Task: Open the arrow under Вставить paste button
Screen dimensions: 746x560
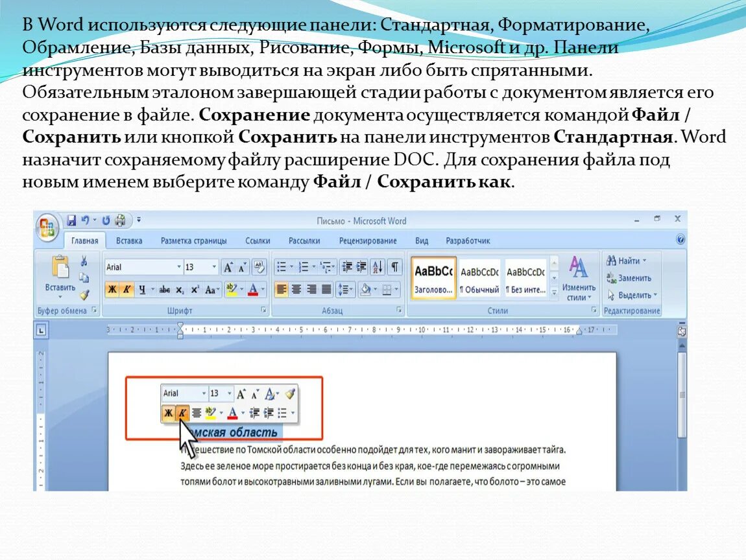Action: click(x=60, y=297)
